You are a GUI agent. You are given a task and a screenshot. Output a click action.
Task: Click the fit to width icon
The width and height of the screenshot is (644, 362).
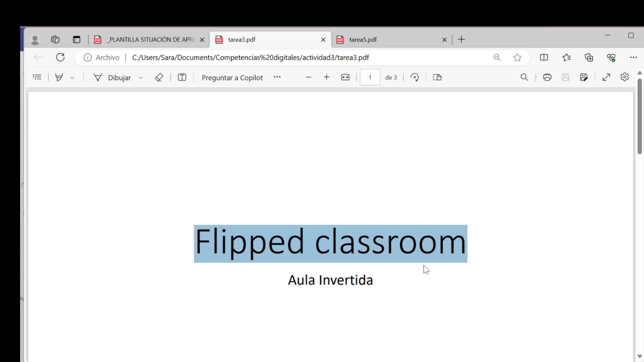pos(345,77)
